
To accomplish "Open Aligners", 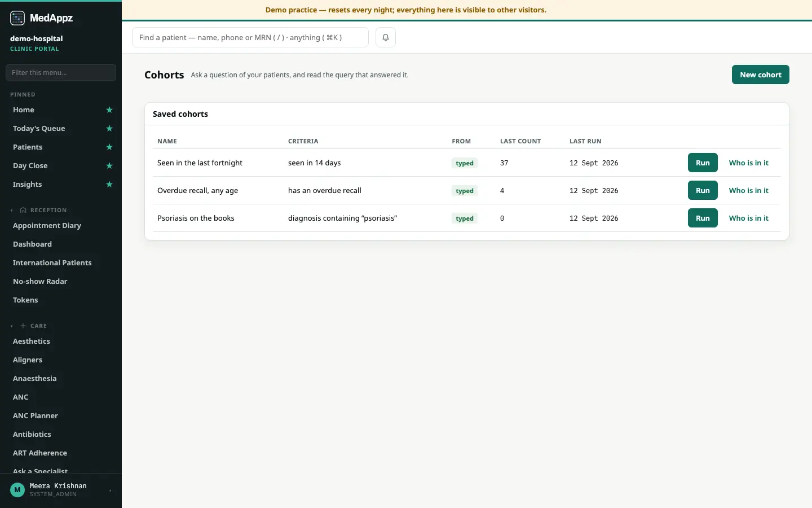I will 28,360.
